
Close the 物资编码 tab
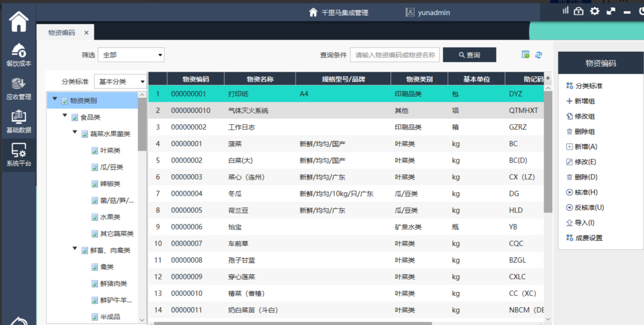(x=86, y=33)
